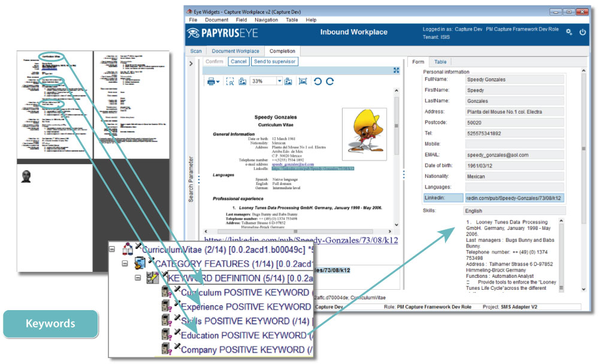
Task: Maximize the document viewer with the expand icon
Action: [396, 70]
